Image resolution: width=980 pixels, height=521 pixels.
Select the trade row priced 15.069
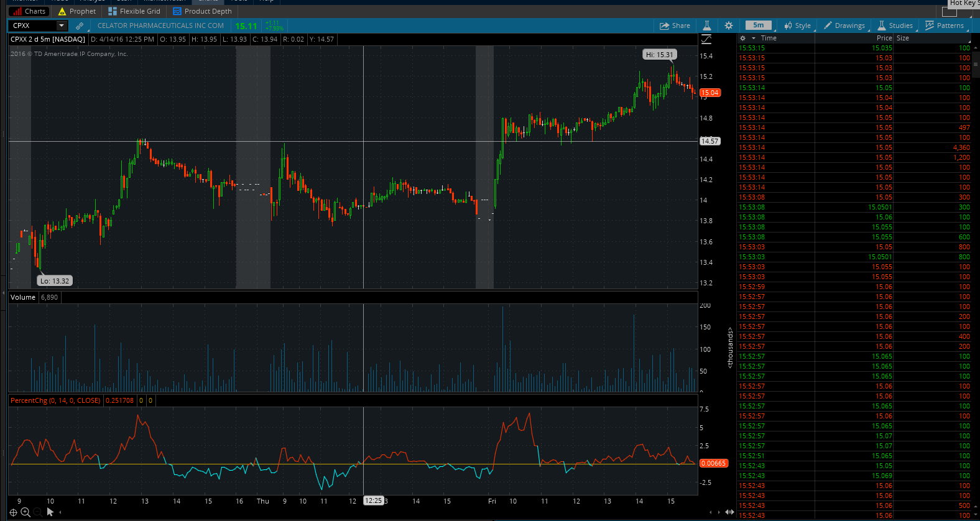(854, 476)
